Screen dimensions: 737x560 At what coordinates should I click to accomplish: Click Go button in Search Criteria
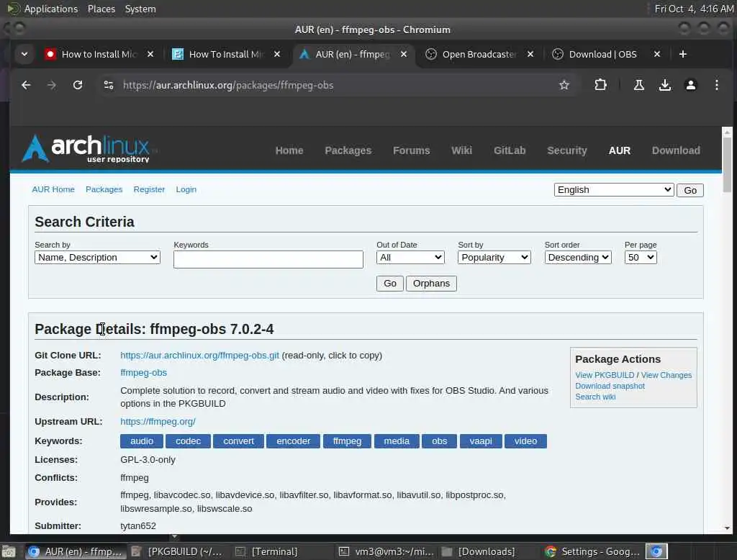click(x=389, y=284)
